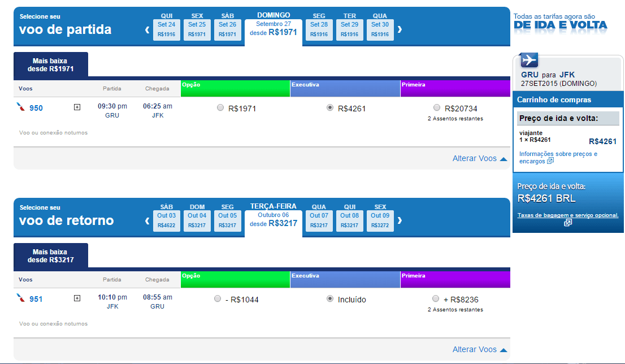The height and width of the screenshot is (364, 625).
Task: Select R$20734 Primeira fare for flight 950
Action: (x=437, y=108)
